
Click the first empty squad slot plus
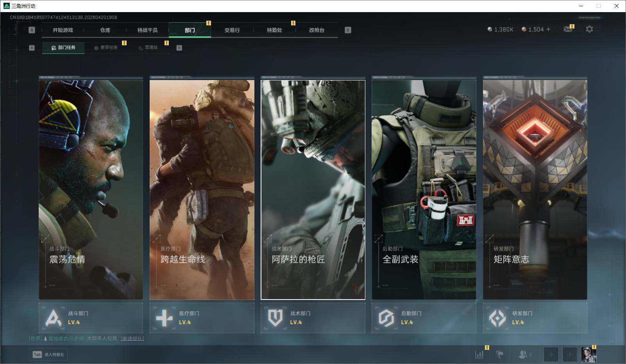pyautogui.click(x=551, y=355)
